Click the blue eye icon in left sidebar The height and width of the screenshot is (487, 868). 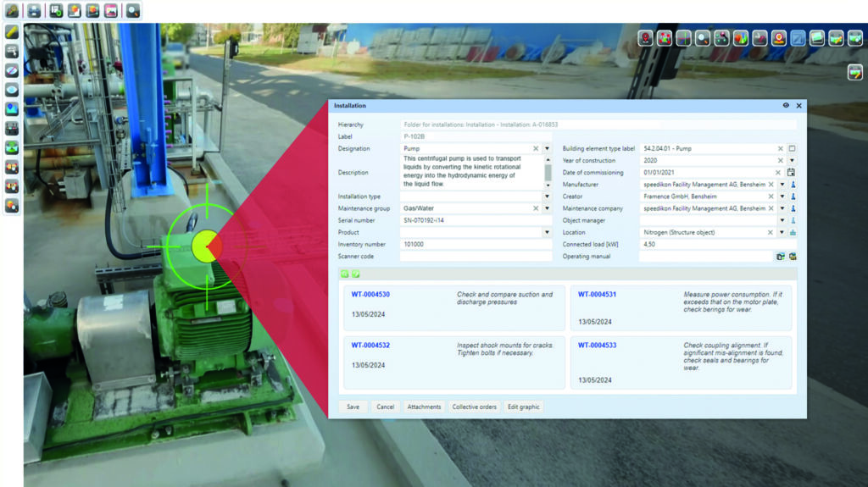(12, 90)
